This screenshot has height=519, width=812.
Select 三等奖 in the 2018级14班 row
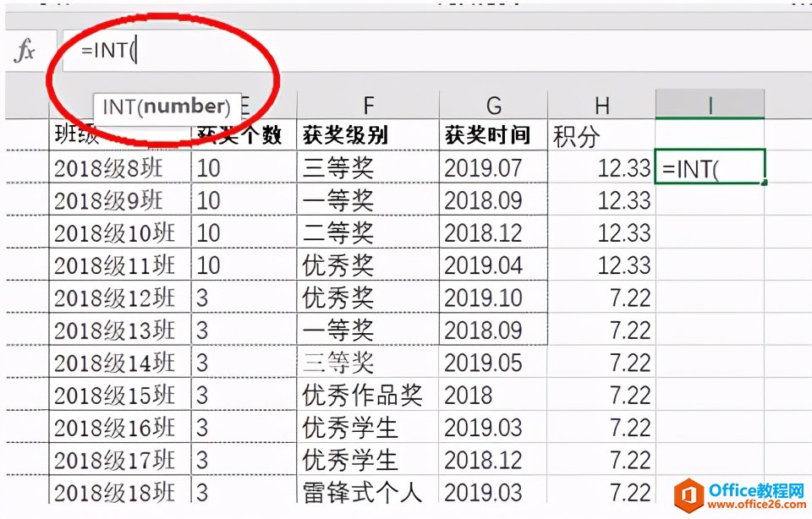(x=368, y=362)
